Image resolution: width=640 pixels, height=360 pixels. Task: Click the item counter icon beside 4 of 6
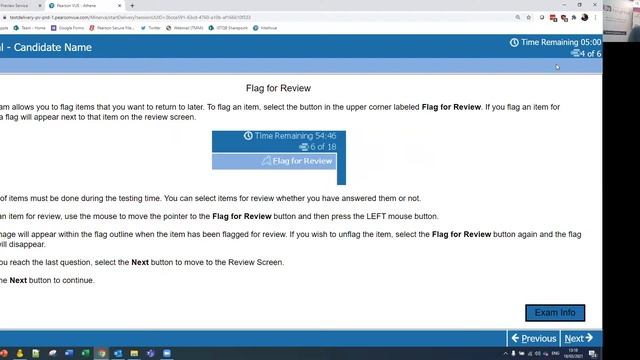point(575,53)
